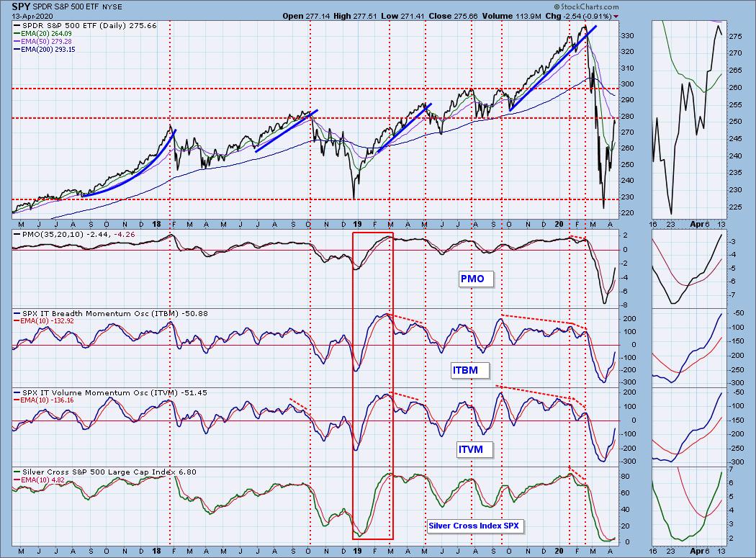
Task: Click the boxed 'Silver Cross Index SPX' label
Action: 474,526
